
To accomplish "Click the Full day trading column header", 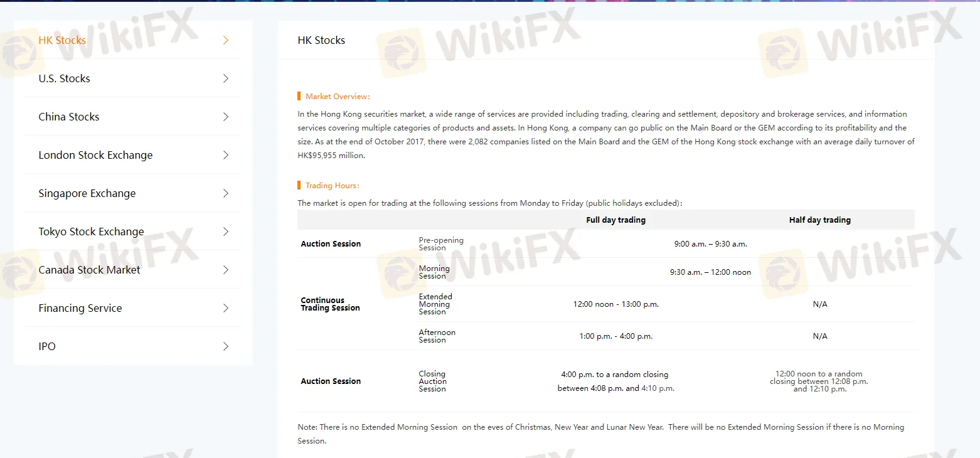I will tap(615, 220).
